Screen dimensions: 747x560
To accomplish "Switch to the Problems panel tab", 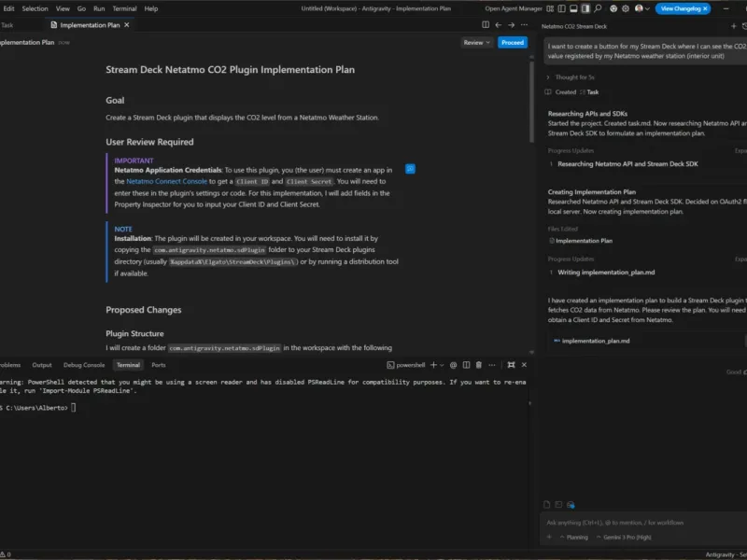I will (10, 365).
